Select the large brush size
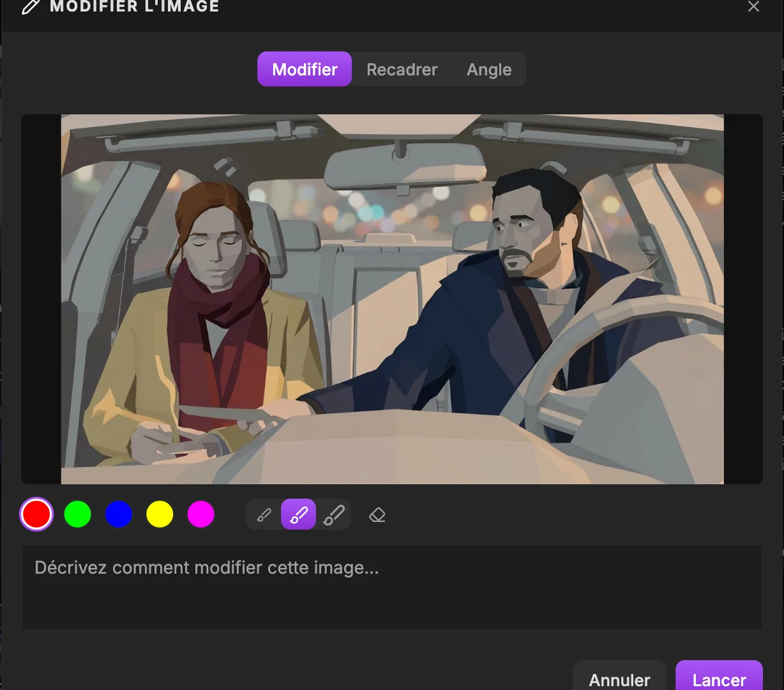The width and height of the screenshot is (784, 690). [x=333, y=515]
